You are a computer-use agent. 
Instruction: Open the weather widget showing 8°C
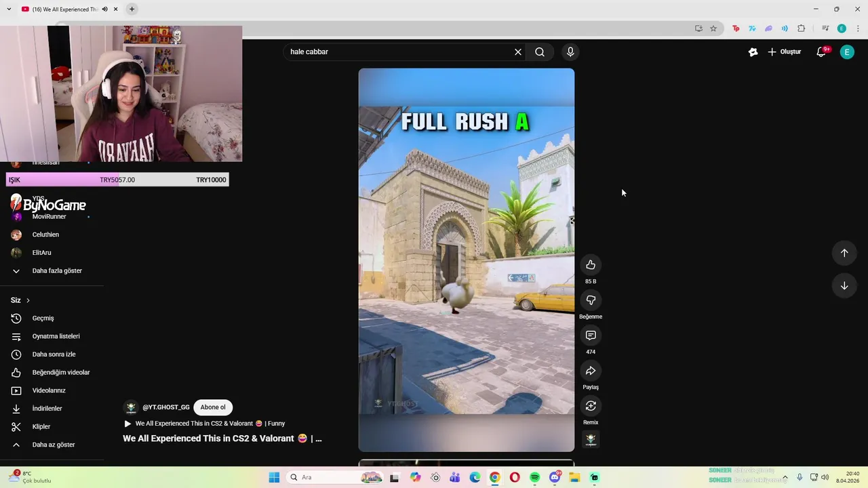pyautogui.click(x=29, y=477)
